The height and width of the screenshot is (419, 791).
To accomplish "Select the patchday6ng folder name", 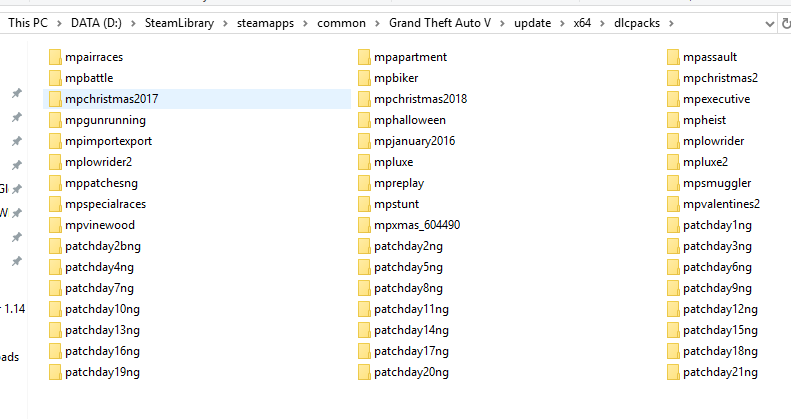I will click(717, 267).
